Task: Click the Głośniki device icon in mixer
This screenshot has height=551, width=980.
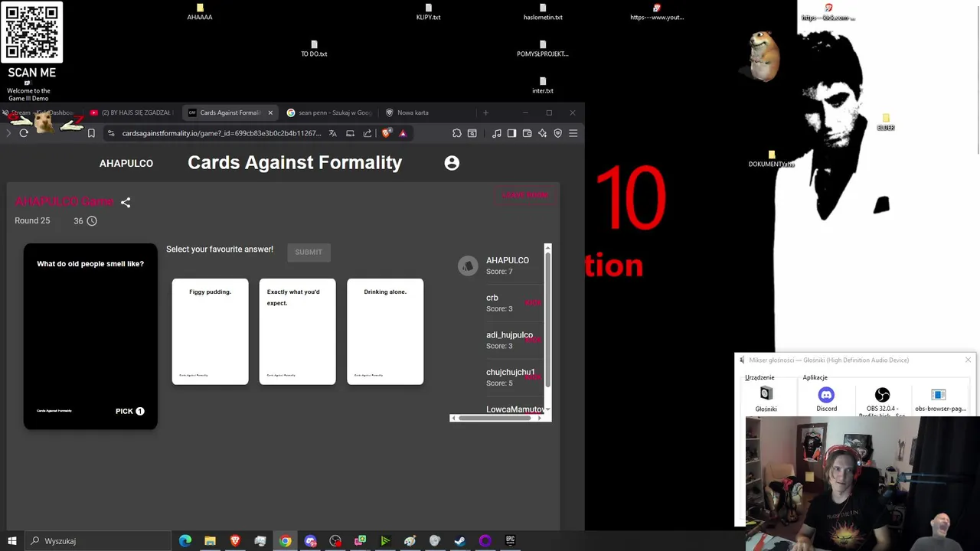Action: click(766, 393)
